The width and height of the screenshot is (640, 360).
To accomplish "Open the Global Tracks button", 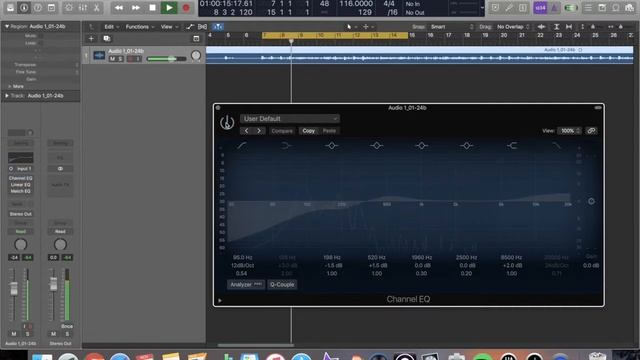I will 196,38.
